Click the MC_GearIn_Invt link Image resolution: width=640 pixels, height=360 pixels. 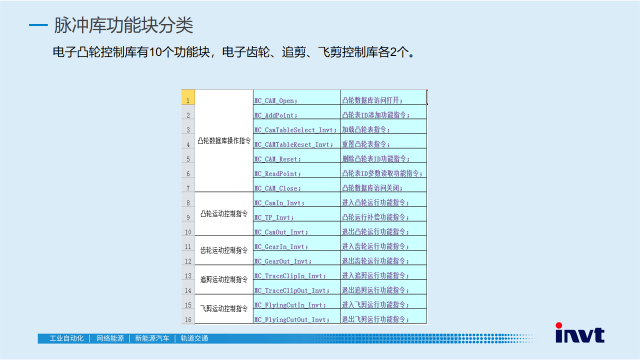tap(281, 247)
